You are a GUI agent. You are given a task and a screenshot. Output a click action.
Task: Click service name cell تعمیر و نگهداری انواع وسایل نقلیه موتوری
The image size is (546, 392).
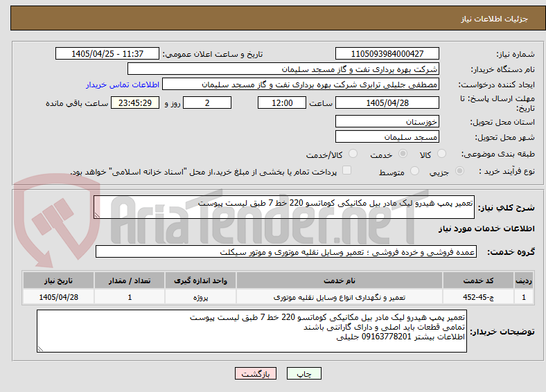point(340,297)
